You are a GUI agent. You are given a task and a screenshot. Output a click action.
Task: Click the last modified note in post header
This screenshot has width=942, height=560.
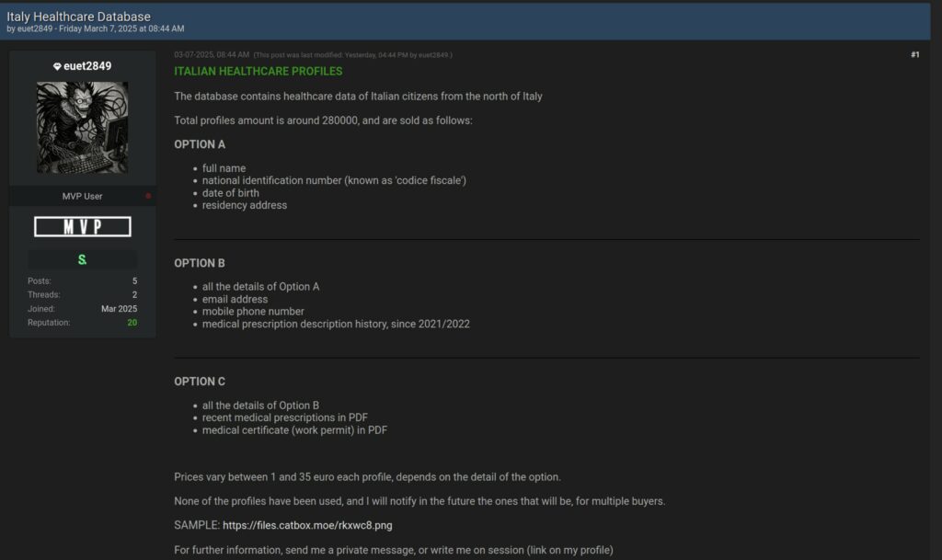(352, 55)
